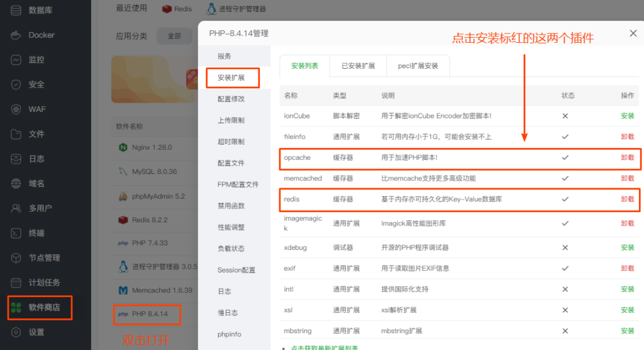Screen dimensions: 644x350
Task: Click the PHP 8.4.14 icon in list
Action: click(x=123, y=314)
